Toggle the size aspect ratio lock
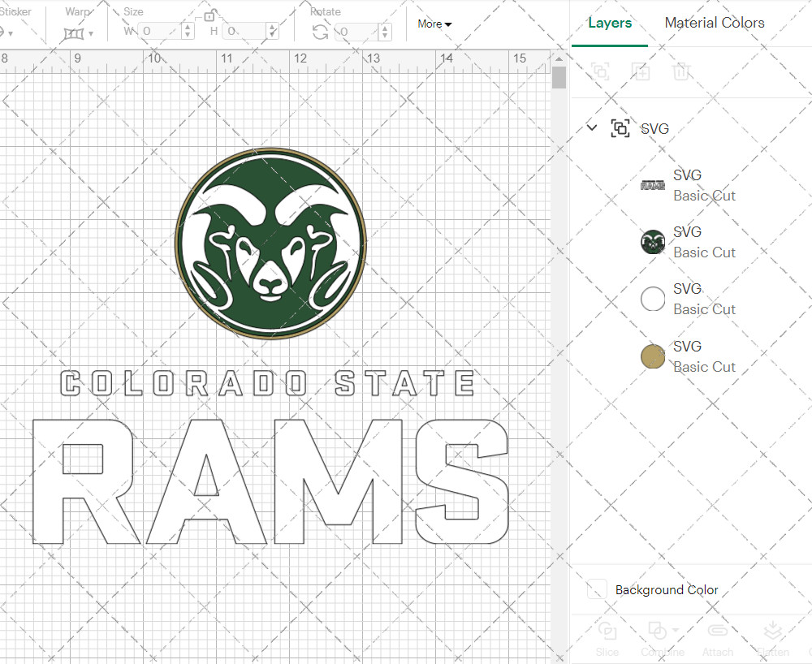 click(209, 16)
